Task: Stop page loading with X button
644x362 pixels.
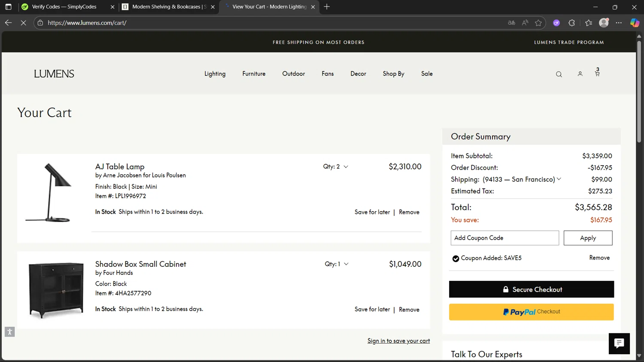Action: pyautogui.click(x=24, y=23)
